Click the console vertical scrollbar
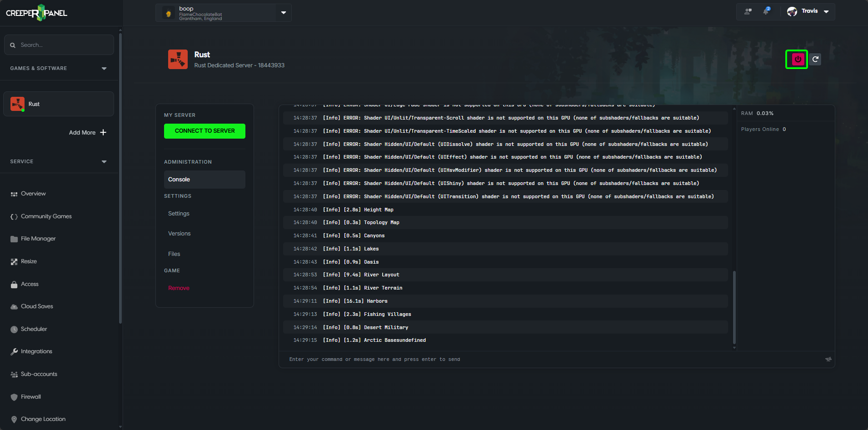868x430 pixels. click(x=734, y=307)
